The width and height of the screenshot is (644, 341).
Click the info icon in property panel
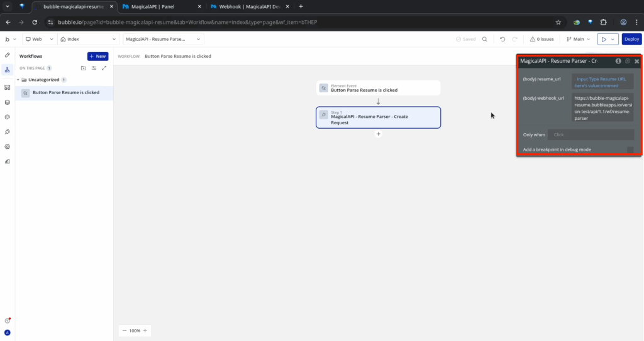pos(618,61)
